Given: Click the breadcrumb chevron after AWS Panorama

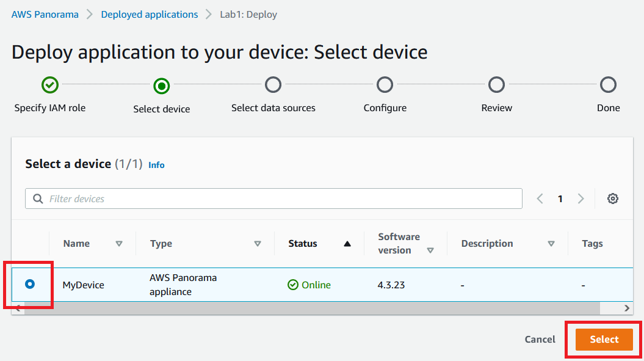Looking at the screenshot, I should click(x=90, y=15).
